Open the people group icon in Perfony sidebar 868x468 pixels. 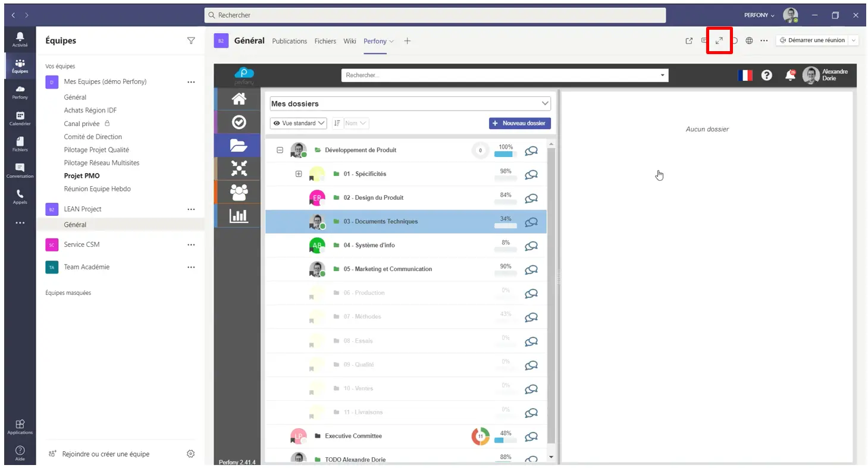(238, 192)
